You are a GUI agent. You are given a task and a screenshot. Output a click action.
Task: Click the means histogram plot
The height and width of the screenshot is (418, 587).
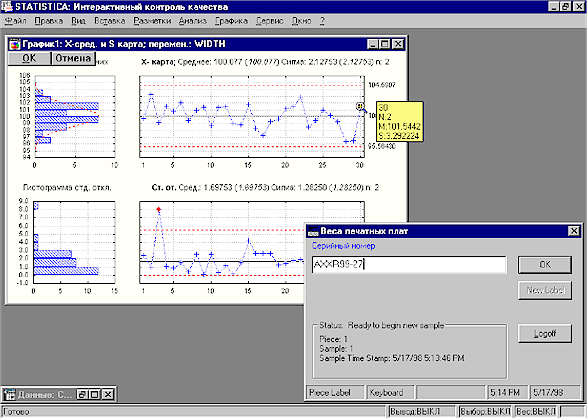pyautogui.click(x=75, y=116)
